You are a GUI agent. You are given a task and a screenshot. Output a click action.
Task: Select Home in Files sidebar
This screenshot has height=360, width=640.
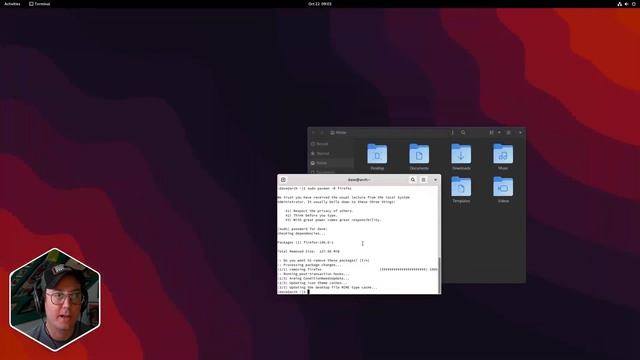331,163
